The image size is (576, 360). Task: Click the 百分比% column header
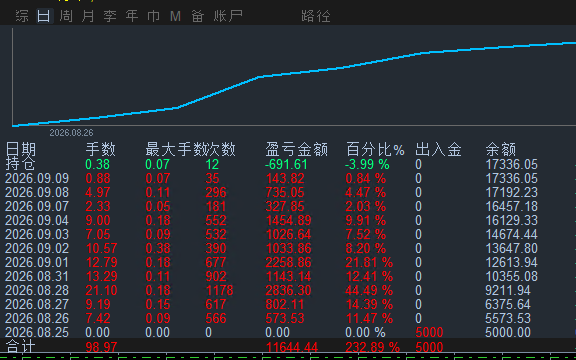(375, 150)
